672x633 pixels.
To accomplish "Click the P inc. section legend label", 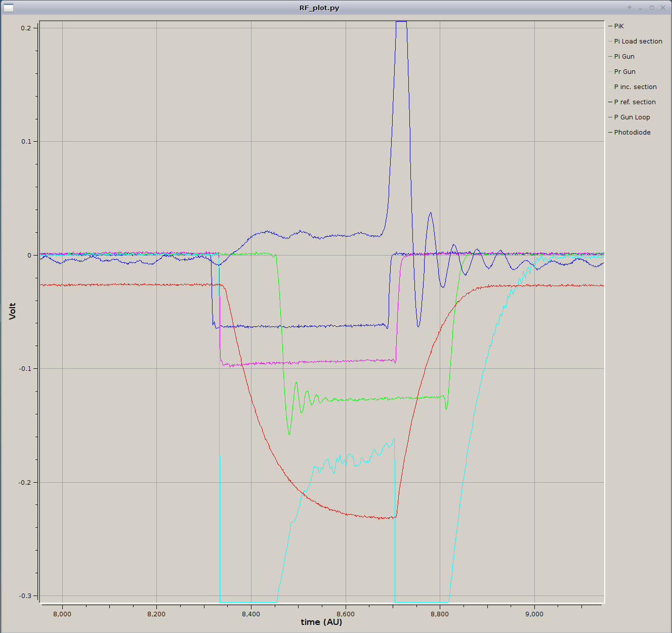I will (x=635, y=87).
